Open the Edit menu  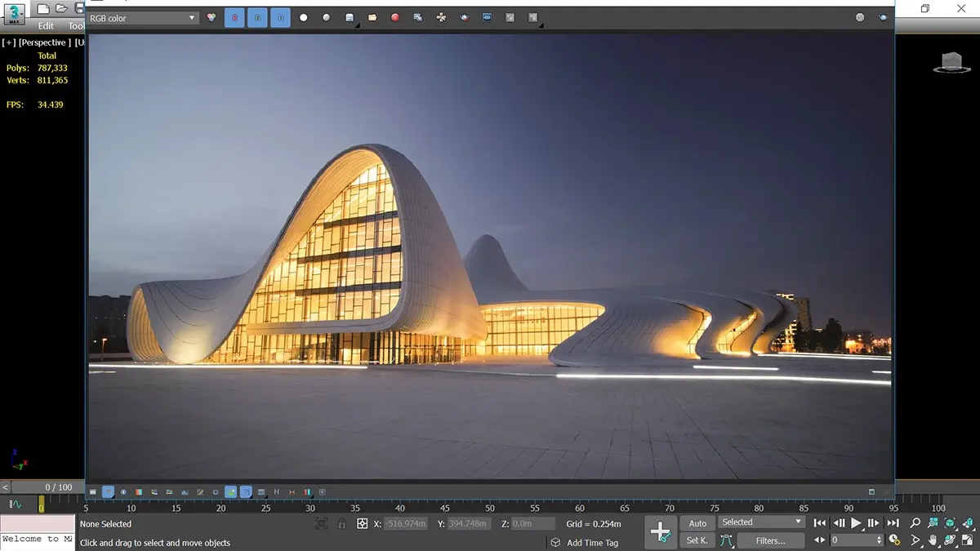tap(46, 26)
